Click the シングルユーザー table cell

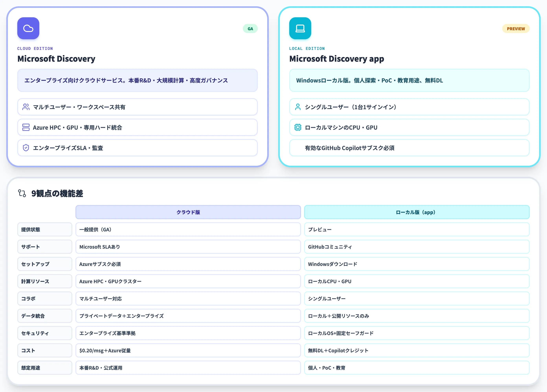point(417,299)
